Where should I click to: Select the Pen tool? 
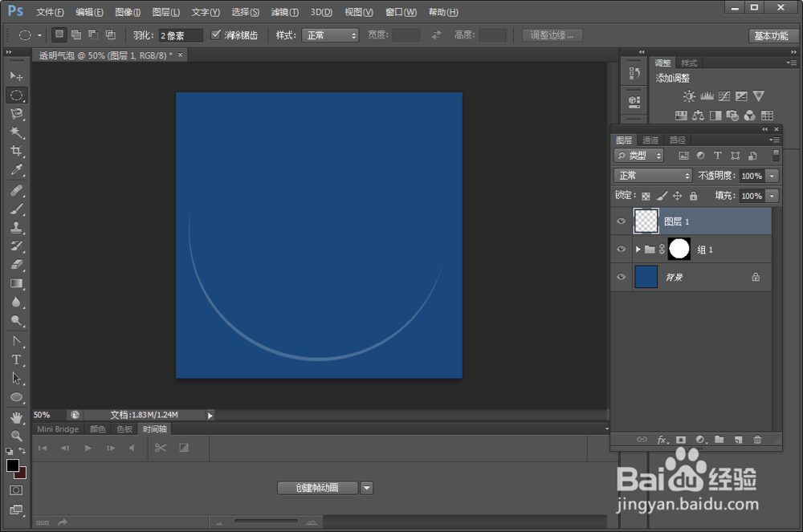tap(16, 341)
